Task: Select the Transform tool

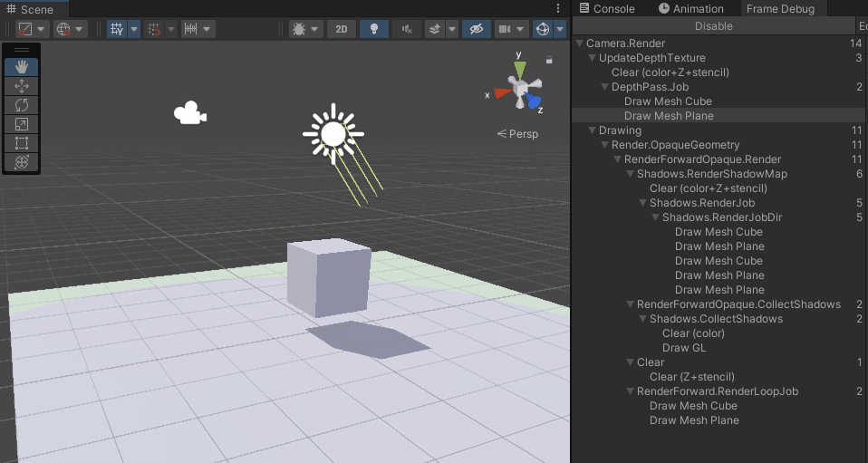Action: pos(22,161)
